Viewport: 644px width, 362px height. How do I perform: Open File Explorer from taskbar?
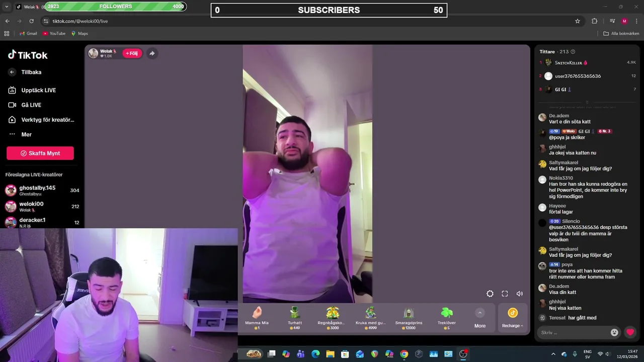tap(330, 354)
